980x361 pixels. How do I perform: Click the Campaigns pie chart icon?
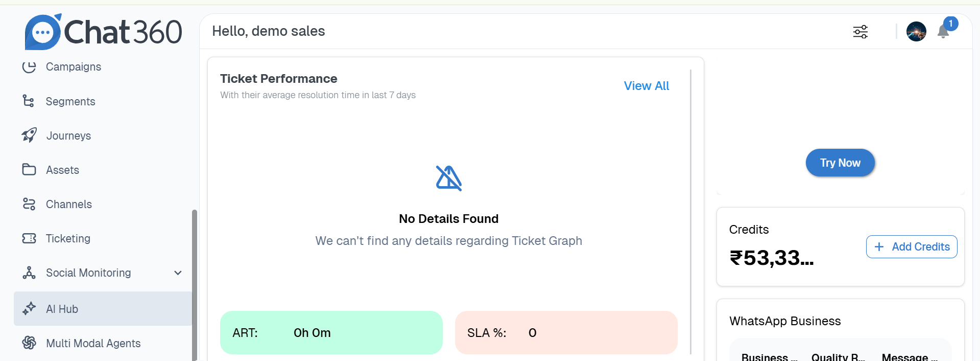coord(29,67)
